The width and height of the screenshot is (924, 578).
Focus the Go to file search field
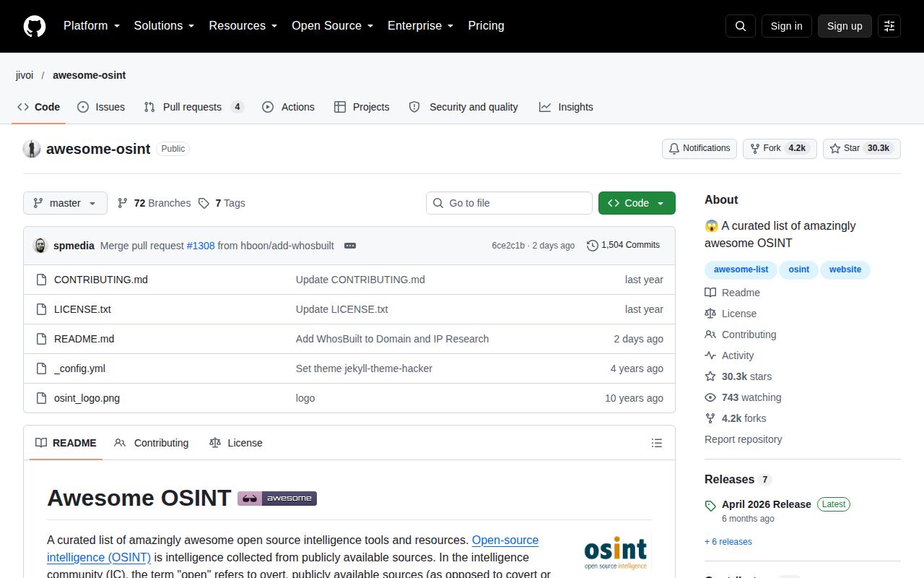pos(509,203)
